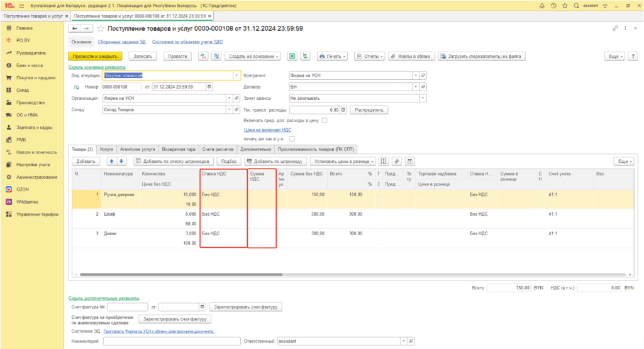Viewport: 644px width, 349px height.
Task: Open the 'Счета расчетов' tab
Action: [x=218, y=149]
